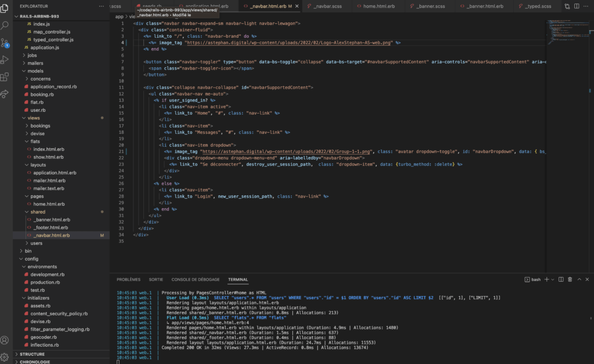Open Source Control view with badge
Screen dimensions: 594x364
coord(5,43)
